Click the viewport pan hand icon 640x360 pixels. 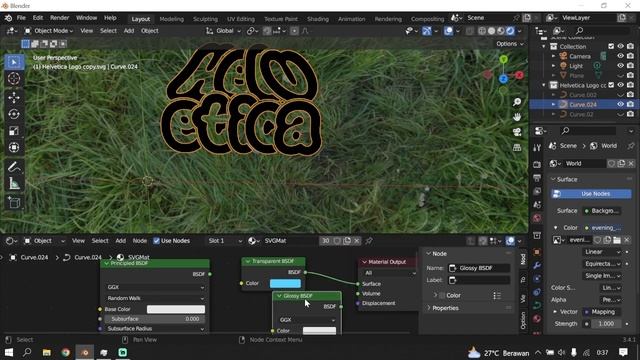coord(517,117)
